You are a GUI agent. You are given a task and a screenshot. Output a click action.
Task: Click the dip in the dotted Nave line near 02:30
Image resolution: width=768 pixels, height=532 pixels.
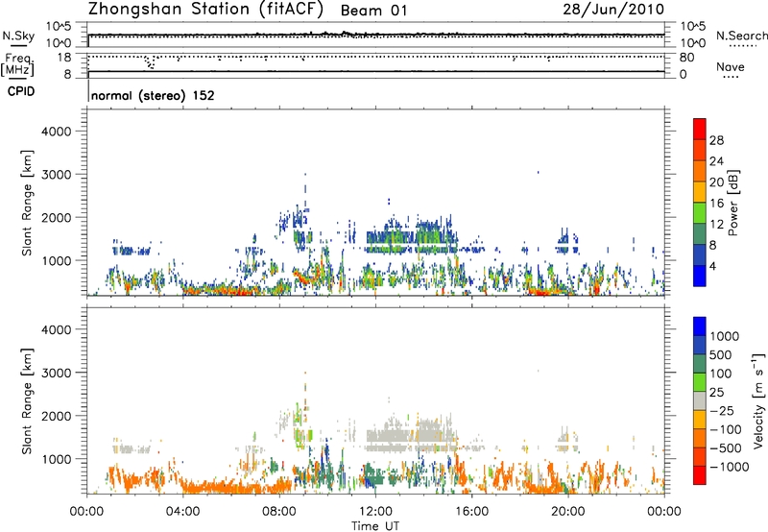(151, 62)
